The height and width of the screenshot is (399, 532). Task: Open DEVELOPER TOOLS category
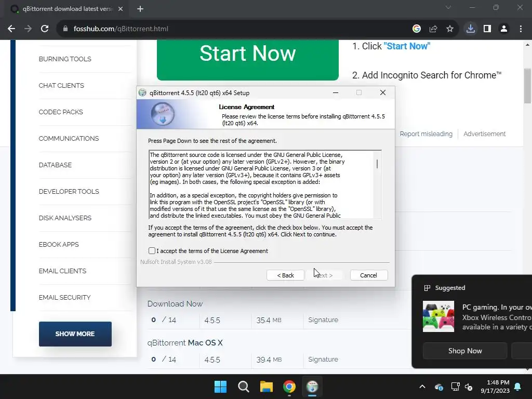click(69, 191)
